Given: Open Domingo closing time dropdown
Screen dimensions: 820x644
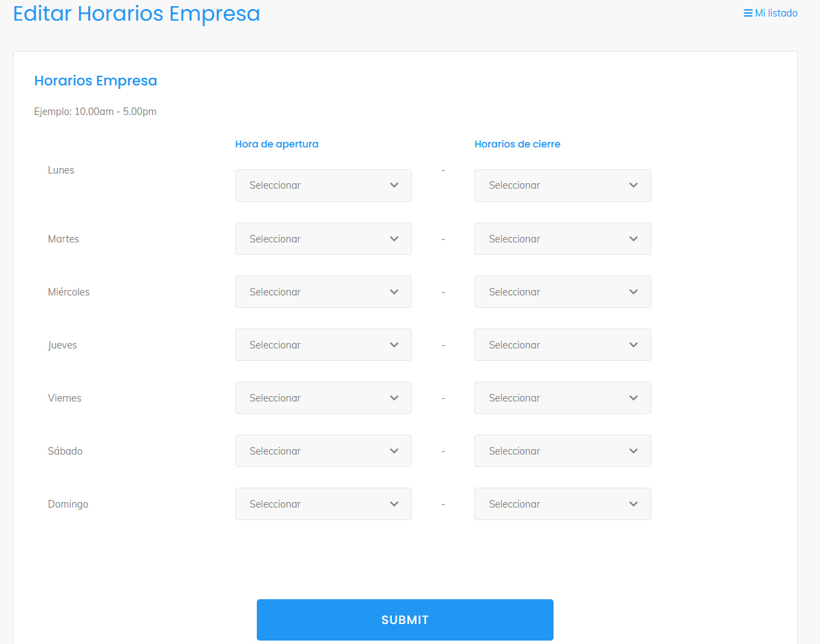Looking at the screenshot, I should click(x=562, y=504).
